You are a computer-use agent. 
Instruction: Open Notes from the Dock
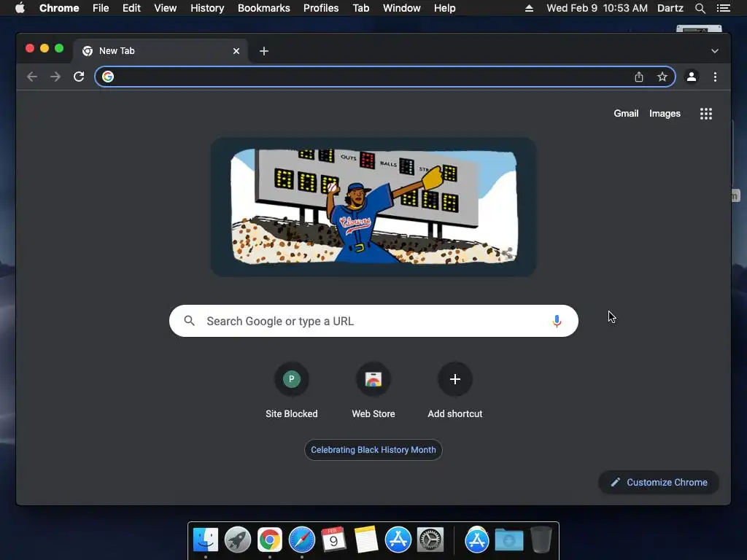pos(366,540)
